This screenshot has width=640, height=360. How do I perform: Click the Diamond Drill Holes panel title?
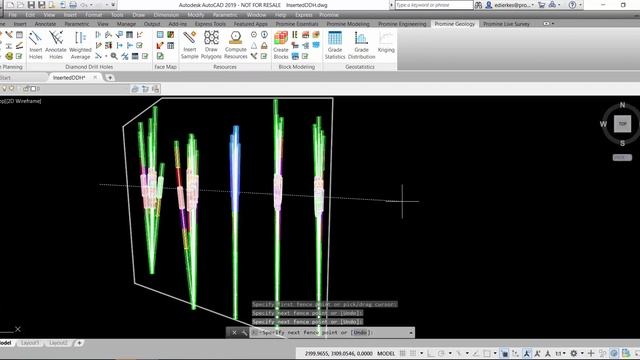click(x=89, y=67)
